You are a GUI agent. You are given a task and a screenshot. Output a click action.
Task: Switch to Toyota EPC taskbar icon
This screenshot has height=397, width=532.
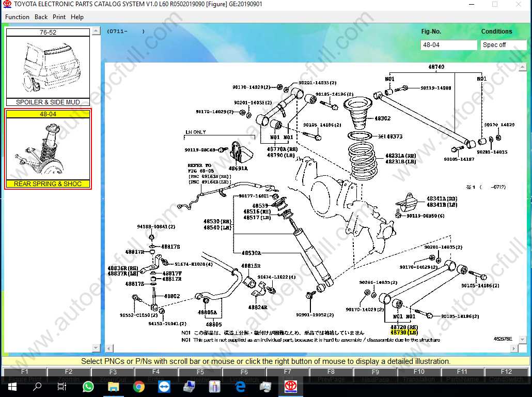(291, 387)
